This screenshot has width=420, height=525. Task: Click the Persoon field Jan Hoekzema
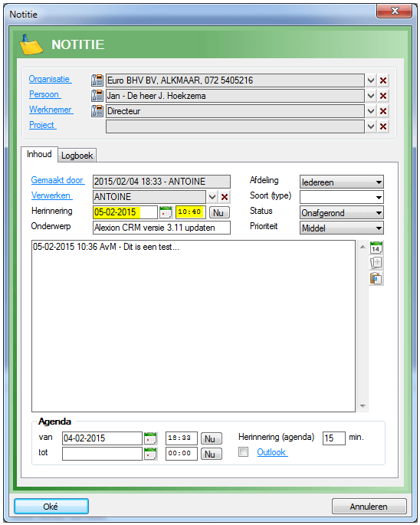(235, 96)
